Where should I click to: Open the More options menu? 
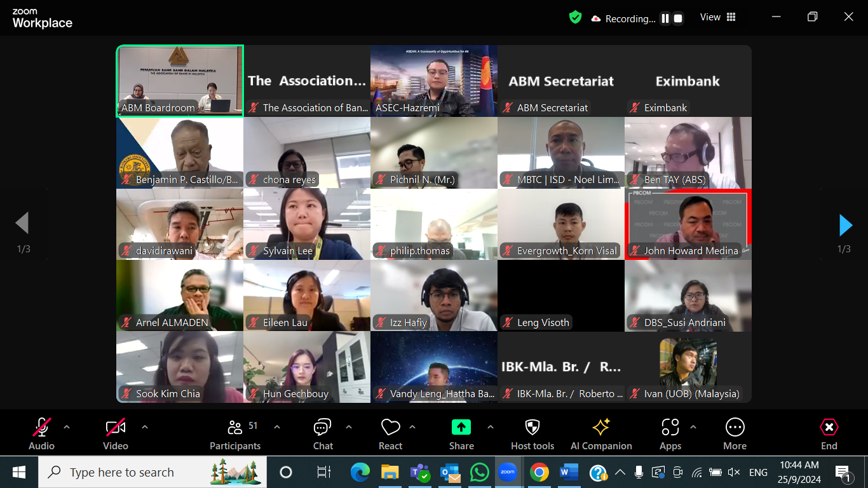(735, 433)
